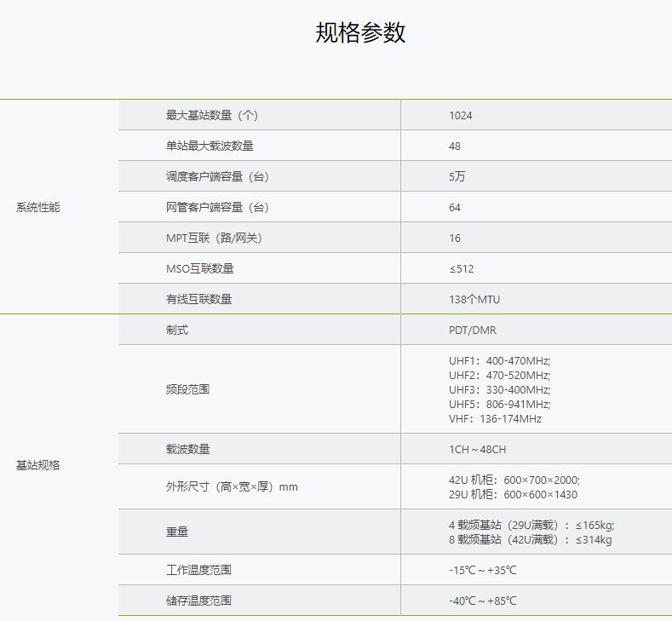Click the 外形尺寸（高×宽×厚）mm label
The height and width of the screenshot is (621, 672).
click(x=232, y=486)
